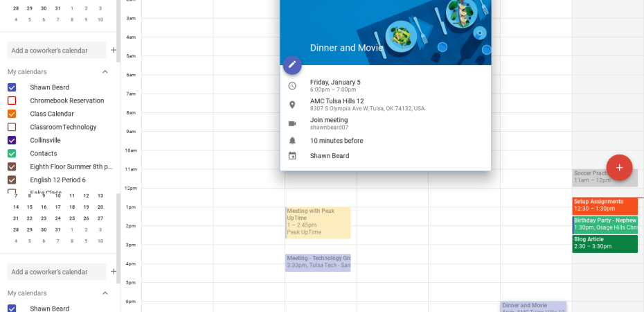Image resolution: width=644 pixels, height=312 pixels.
Task: Click the red plus create event button
Action: coord(619,168)
